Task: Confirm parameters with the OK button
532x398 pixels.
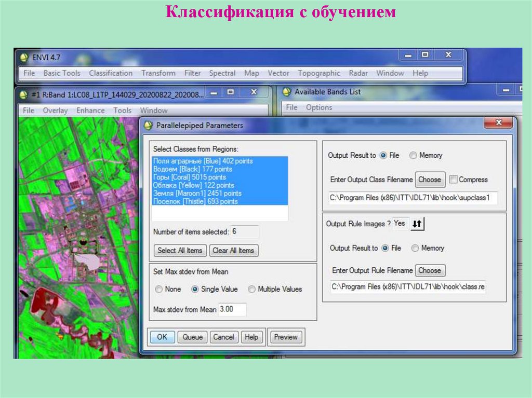Action: point(162,337)
